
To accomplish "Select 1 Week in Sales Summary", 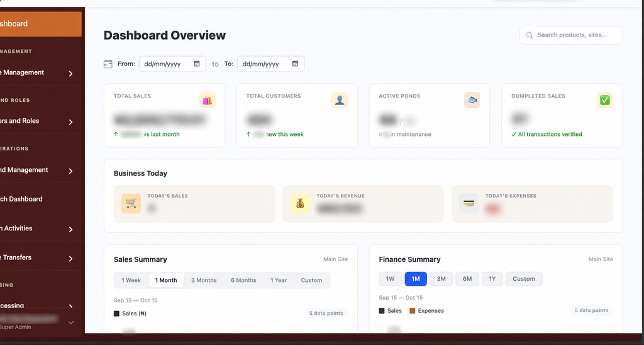I will (131, 280).
